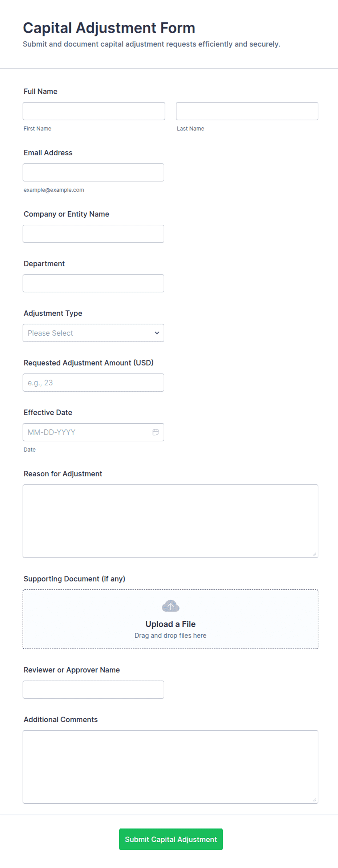The width and height of the screenshot is (338, 868).
Task: Click the First Name input field
Action: coord(94,111)
